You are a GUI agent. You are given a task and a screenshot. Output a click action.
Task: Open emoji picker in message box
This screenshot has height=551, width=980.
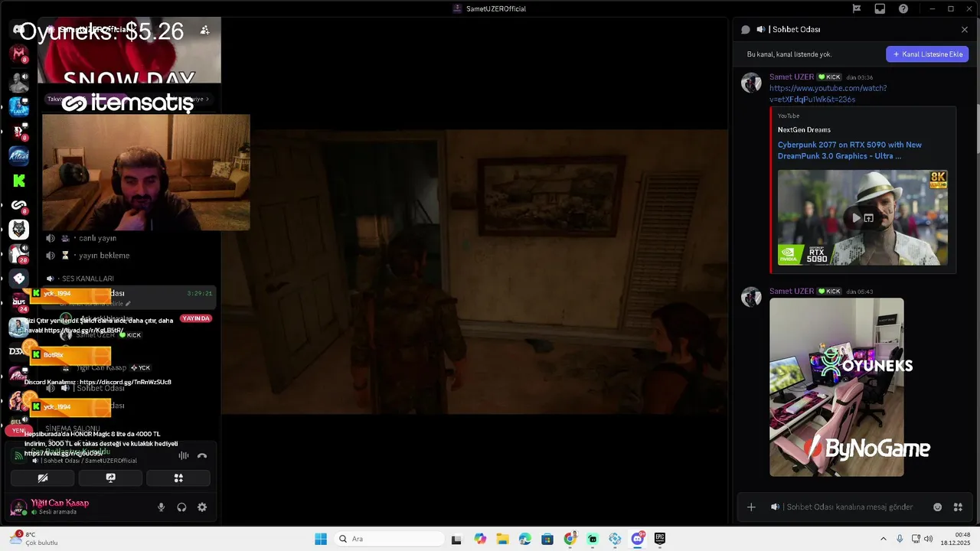point(937,507)
